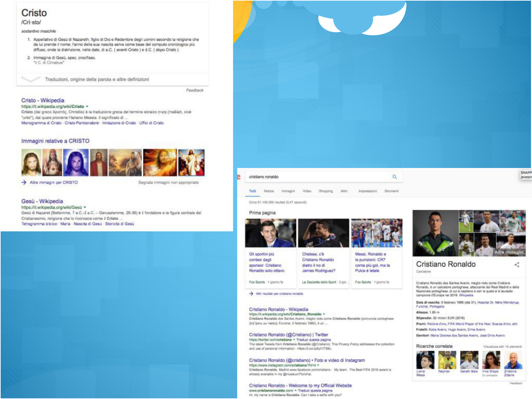Open Cristiano Ronaldo (@Cristiano) Twitter result
The width and height of the screenshot is (532, 399).
point(288,335)
